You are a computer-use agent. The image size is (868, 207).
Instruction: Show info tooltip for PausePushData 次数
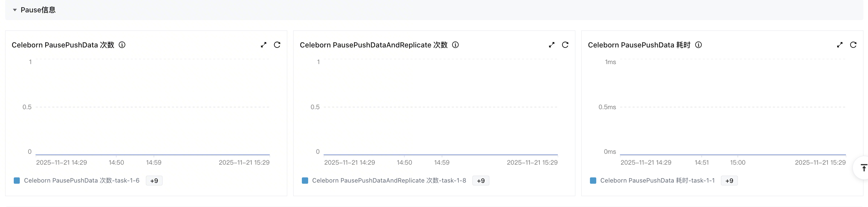tap(122, 45)
